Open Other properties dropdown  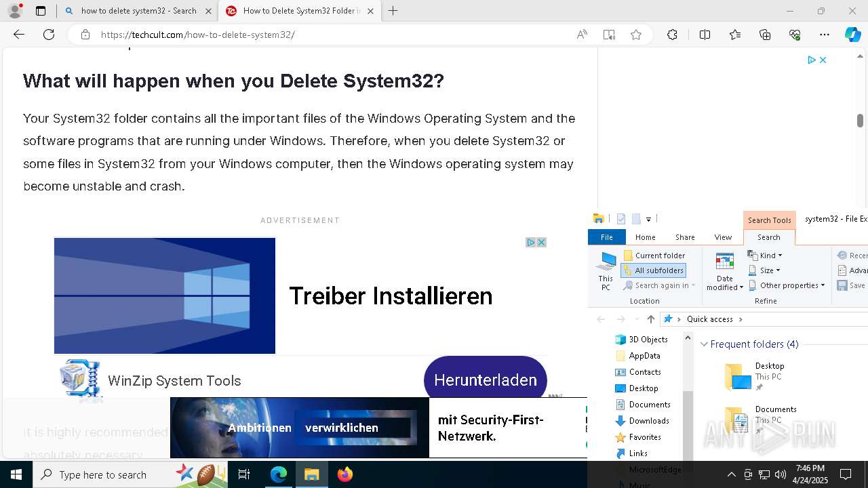tap(787, 285)
